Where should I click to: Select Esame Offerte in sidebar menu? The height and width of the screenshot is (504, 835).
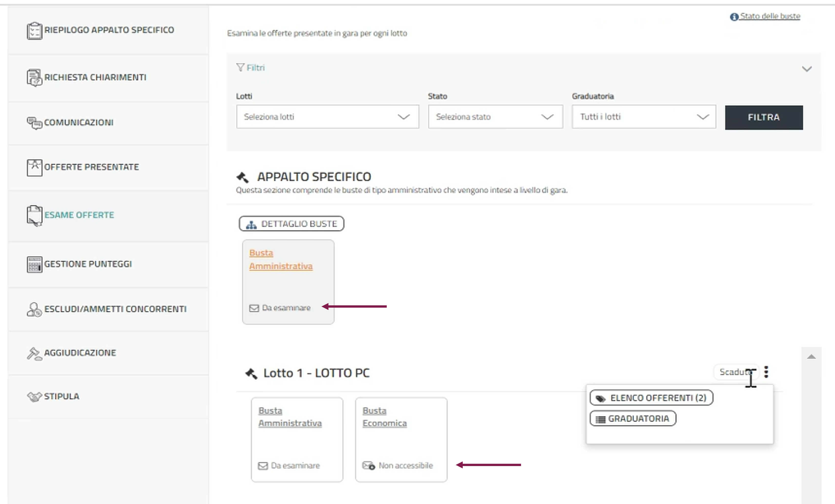click(79, 215)
